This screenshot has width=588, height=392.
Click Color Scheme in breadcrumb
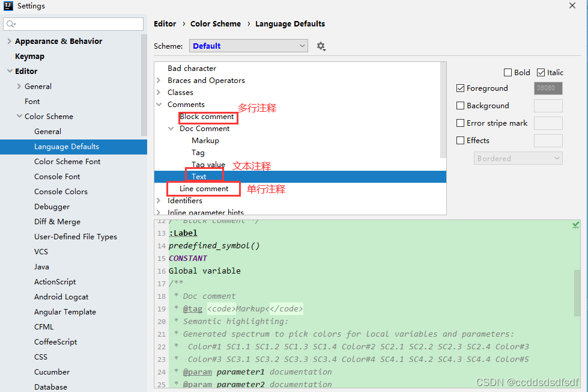coord(216,23)
